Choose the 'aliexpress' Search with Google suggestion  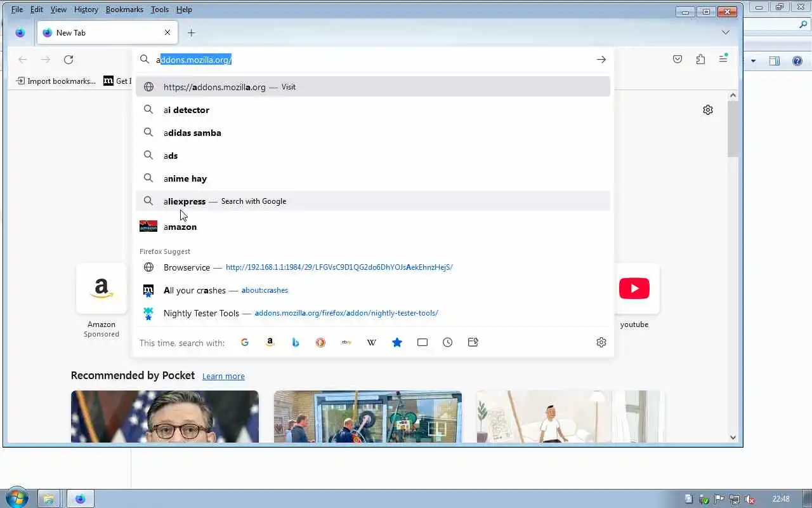[373, 201]
